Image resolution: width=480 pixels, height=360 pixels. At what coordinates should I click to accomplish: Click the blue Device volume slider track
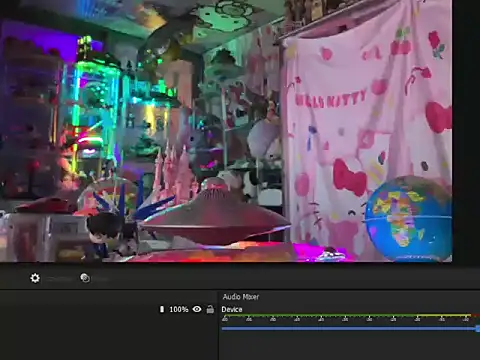tap(349, 329)
